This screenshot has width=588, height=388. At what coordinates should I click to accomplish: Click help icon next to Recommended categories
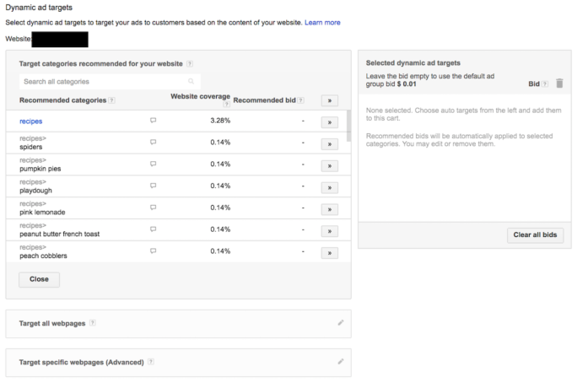pyautogui.click(x=112, y=100)
